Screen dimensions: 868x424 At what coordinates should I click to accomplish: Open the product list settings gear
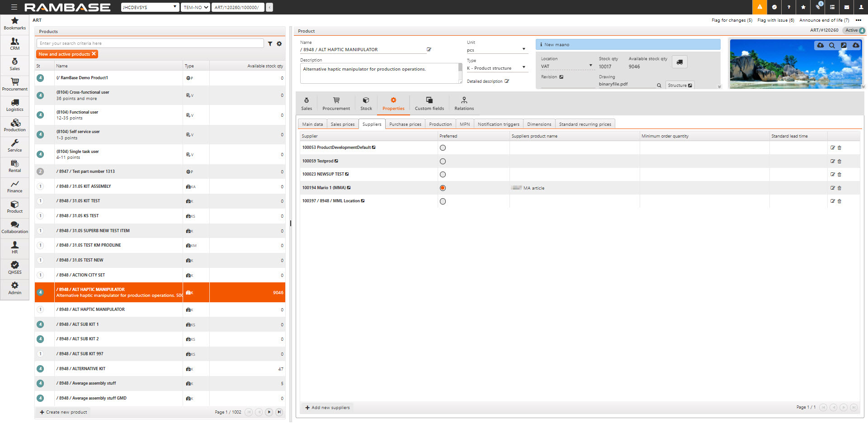(279, 44)
